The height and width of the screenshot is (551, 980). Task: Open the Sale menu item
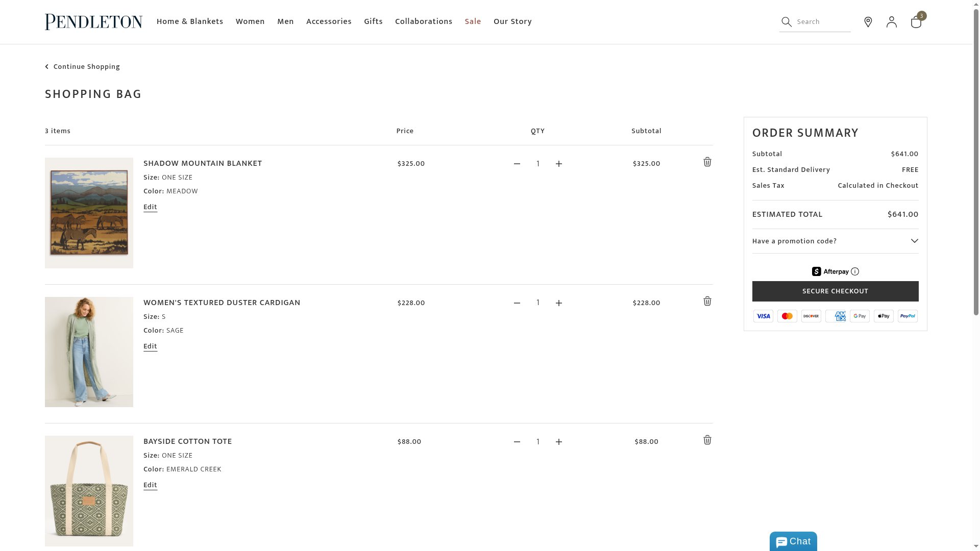tap(473, 21)
